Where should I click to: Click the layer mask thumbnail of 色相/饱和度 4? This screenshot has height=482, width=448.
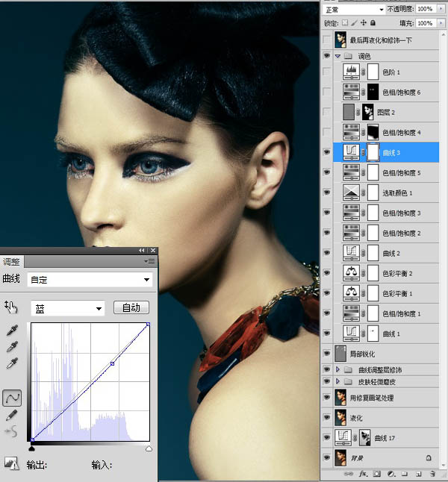click(373, 132)
